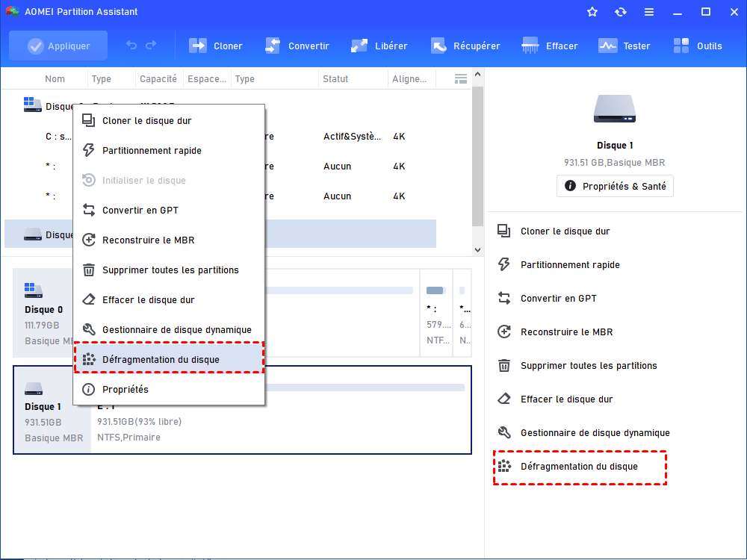Viewport: 747px width, 560px height.
Task: Sort by the Statut column header
Action: coord(335,79)
